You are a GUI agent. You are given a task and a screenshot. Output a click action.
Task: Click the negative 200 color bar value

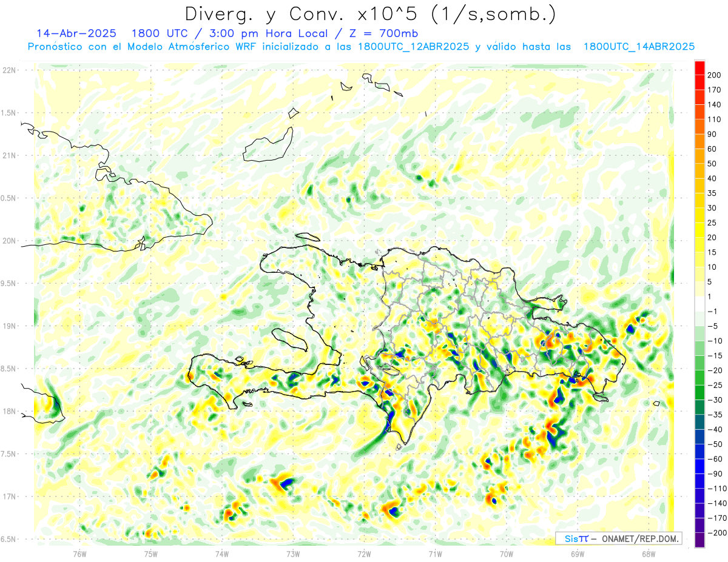(x=717, y=533)
